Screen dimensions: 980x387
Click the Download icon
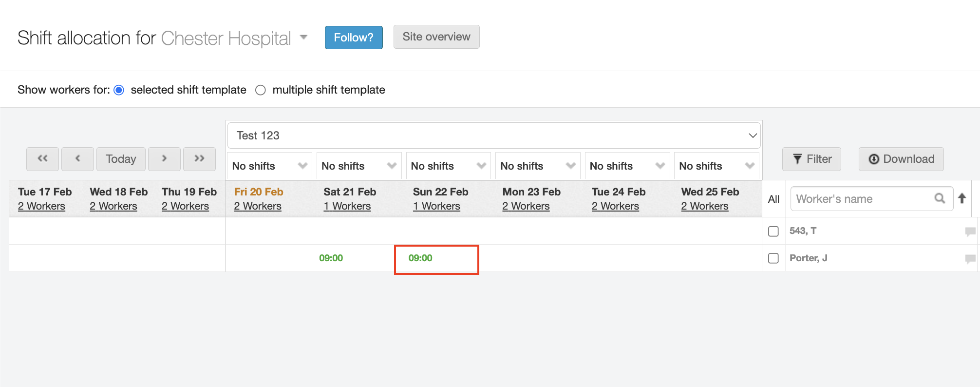pos(874,159)
